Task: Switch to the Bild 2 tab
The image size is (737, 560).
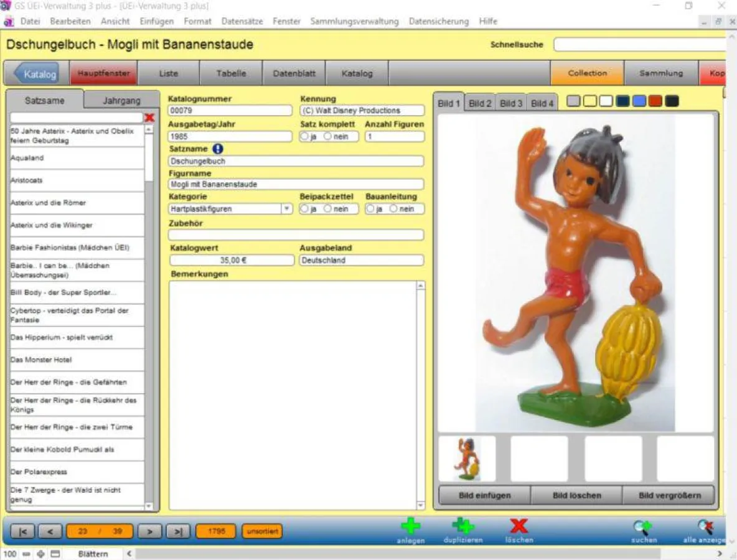Action: 480,103
